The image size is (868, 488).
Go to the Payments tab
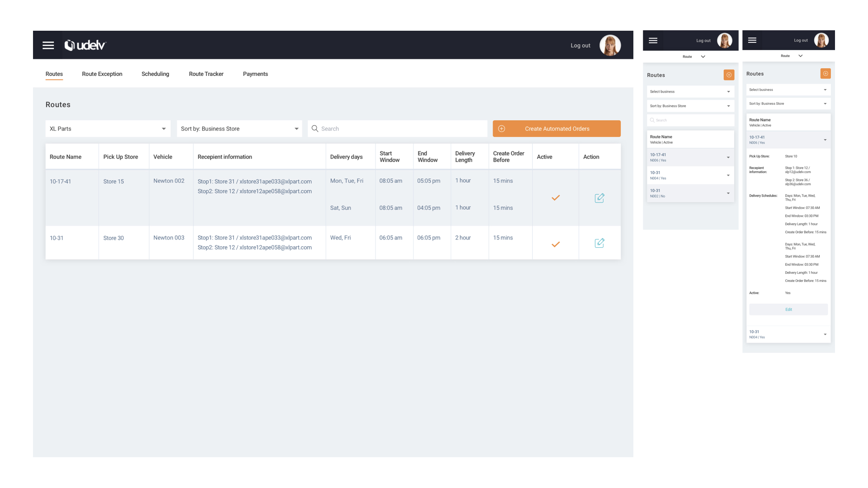tap(255, 74)
